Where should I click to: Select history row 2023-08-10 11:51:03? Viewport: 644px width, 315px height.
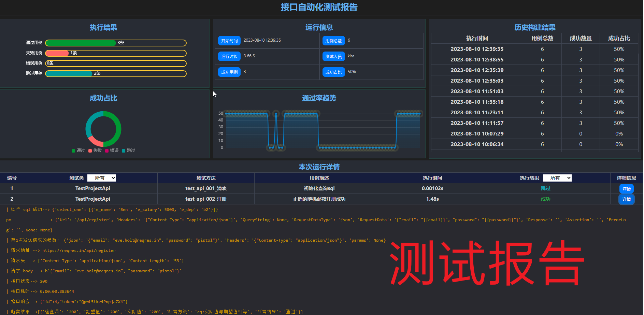click(x=534, y=91)
